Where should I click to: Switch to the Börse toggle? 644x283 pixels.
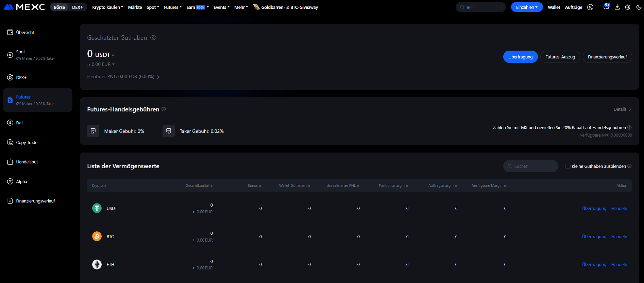tap(59, 7)
